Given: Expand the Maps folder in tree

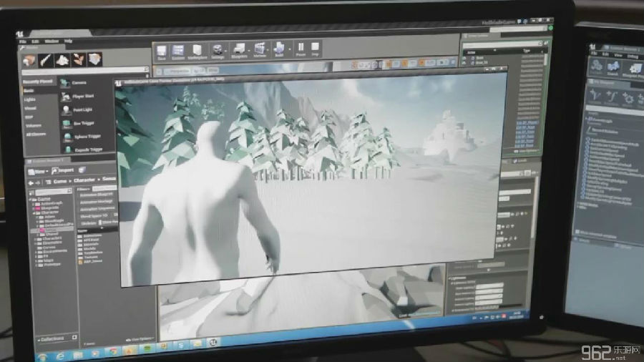Looking at the screenshot, I should pyautogui.click(x=36, y=260).
